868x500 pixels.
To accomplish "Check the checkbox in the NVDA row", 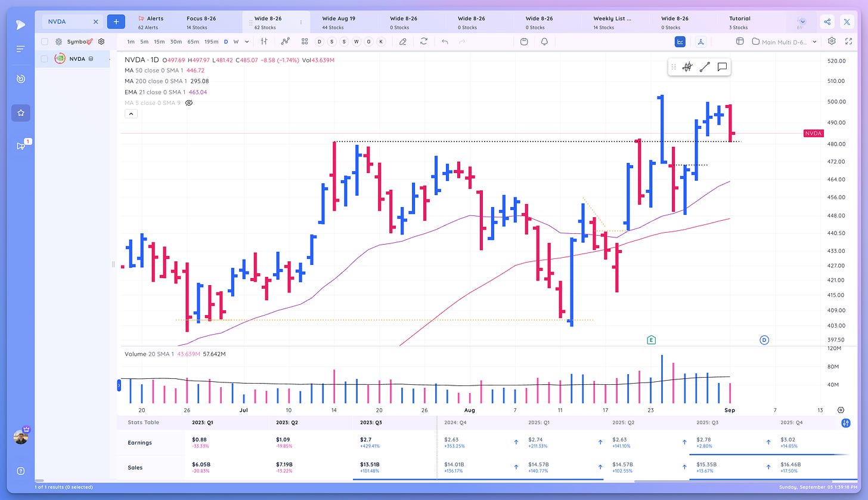I will click(x=45, y=58).
